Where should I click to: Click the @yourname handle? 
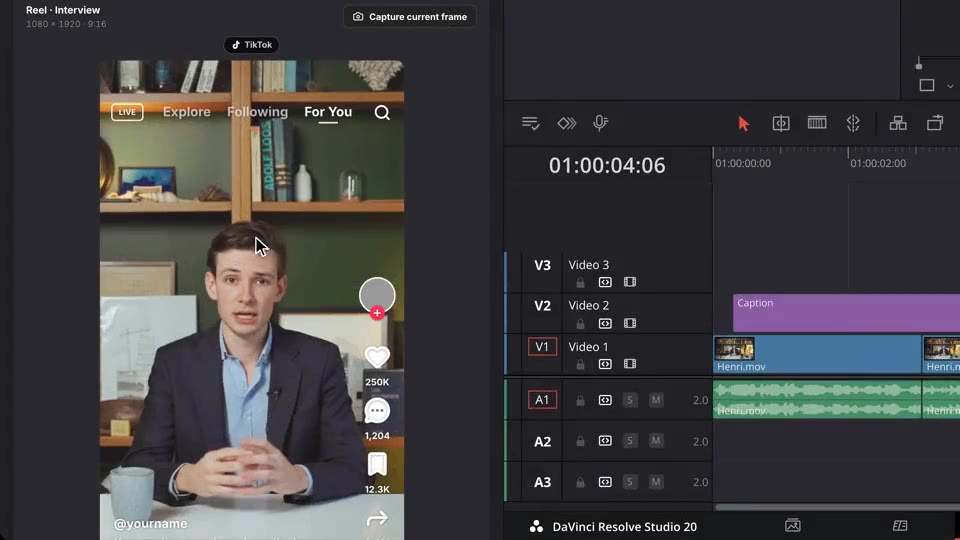pos(151,523)
